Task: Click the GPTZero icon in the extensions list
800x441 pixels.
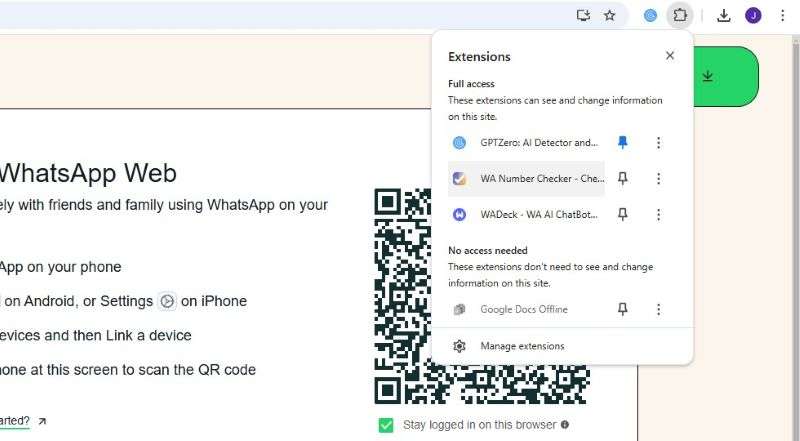Action: 459,143
